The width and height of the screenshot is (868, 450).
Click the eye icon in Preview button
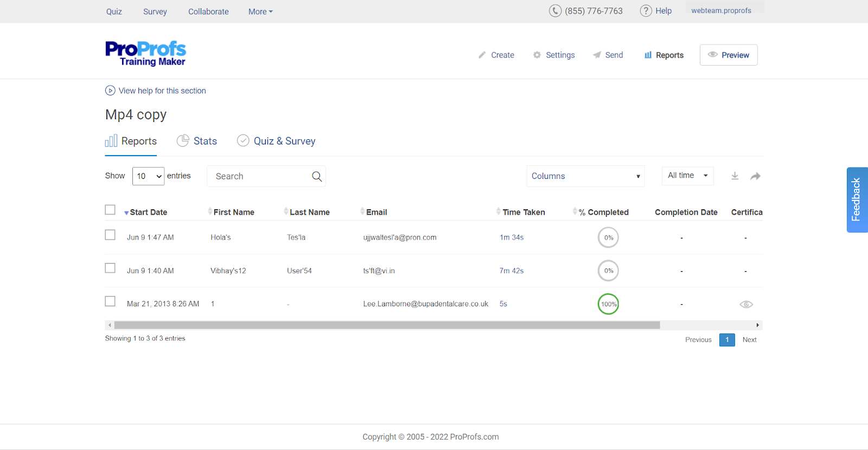pyautogui.click(x=713, y=54)
